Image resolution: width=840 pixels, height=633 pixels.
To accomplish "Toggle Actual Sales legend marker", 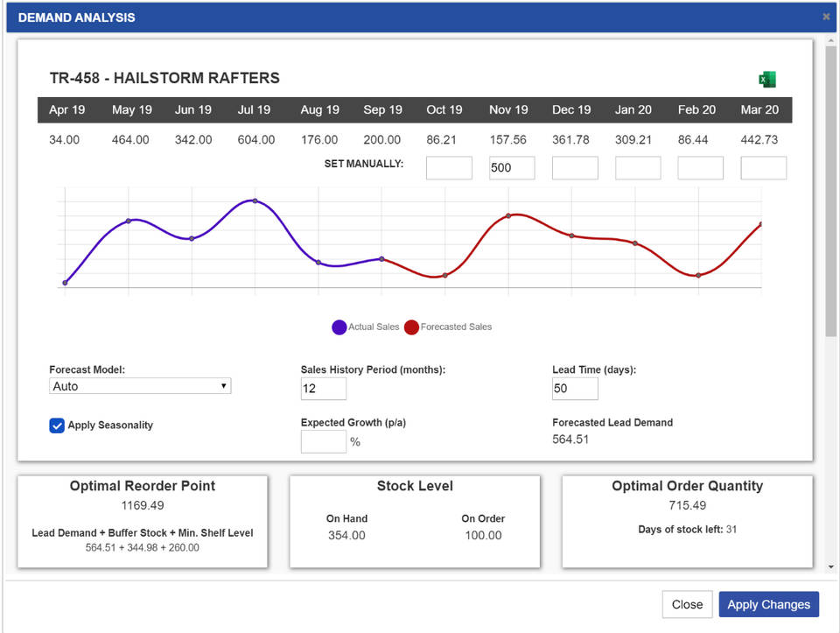I will pos(339,327).
